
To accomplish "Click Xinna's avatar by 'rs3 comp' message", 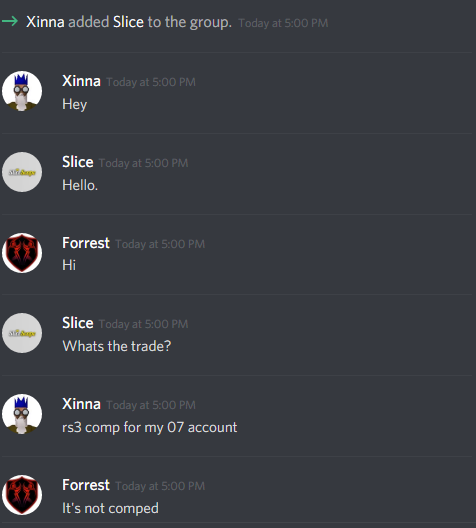I will (x=22, y=414).
